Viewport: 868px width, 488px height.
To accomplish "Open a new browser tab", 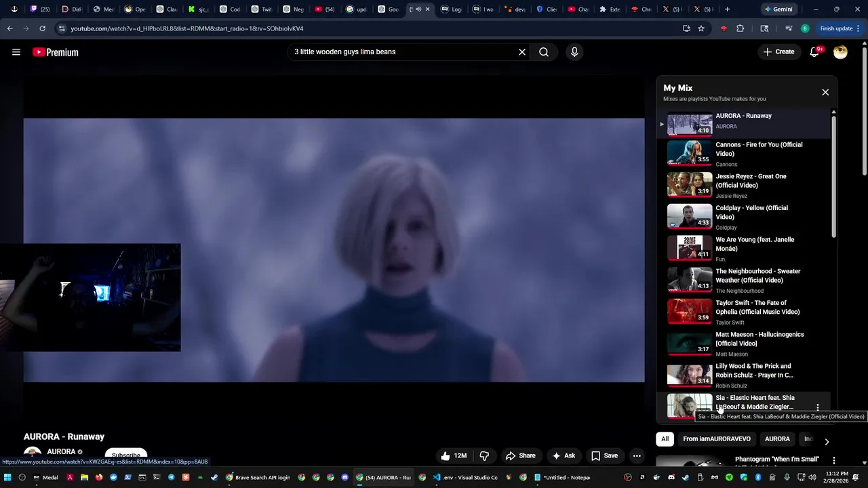I will (x=727, y=9).
